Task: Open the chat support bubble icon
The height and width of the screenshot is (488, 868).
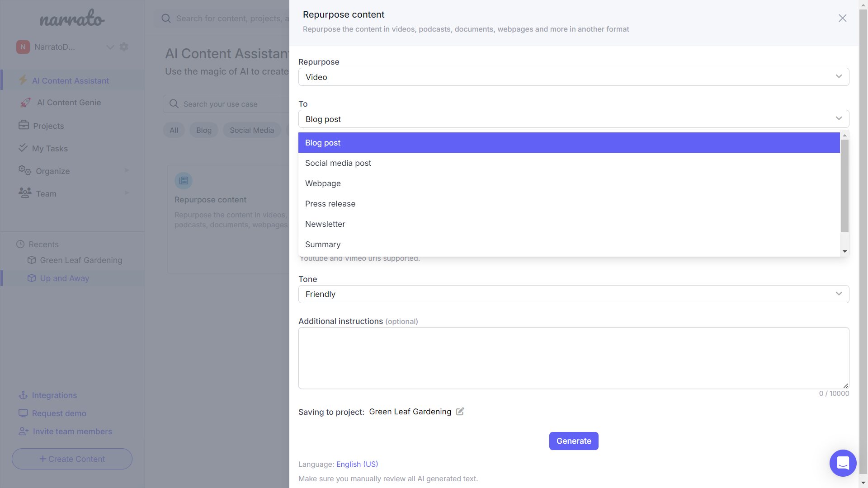Action: pos(843,463)
